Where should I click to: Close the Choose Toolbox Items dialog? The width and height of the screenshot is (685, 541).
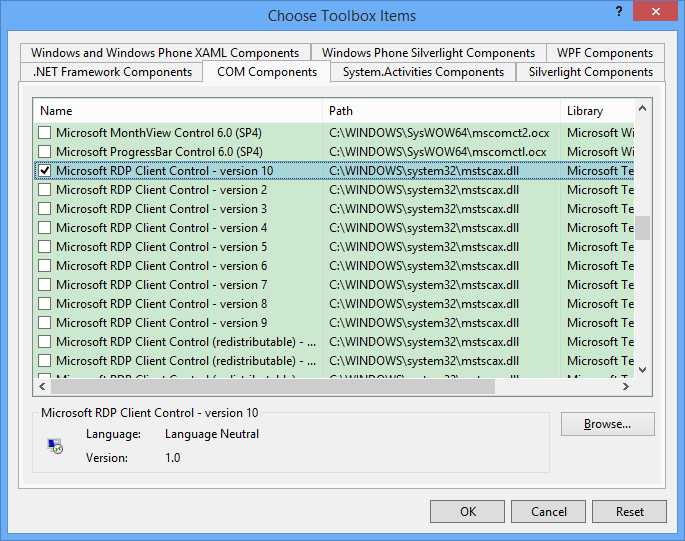pos(655,12)
